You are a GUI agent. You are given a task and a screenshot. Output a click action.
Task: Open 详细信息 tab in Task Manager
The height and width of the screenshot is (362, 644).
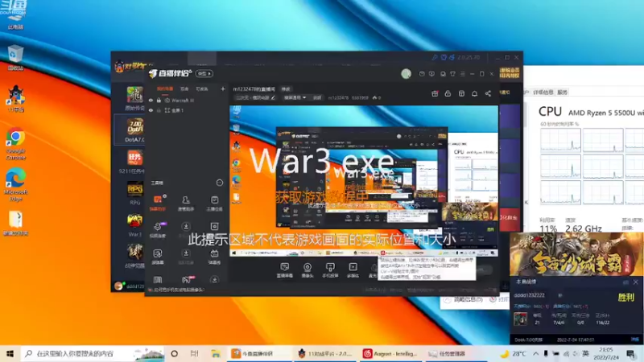[543, 93]
